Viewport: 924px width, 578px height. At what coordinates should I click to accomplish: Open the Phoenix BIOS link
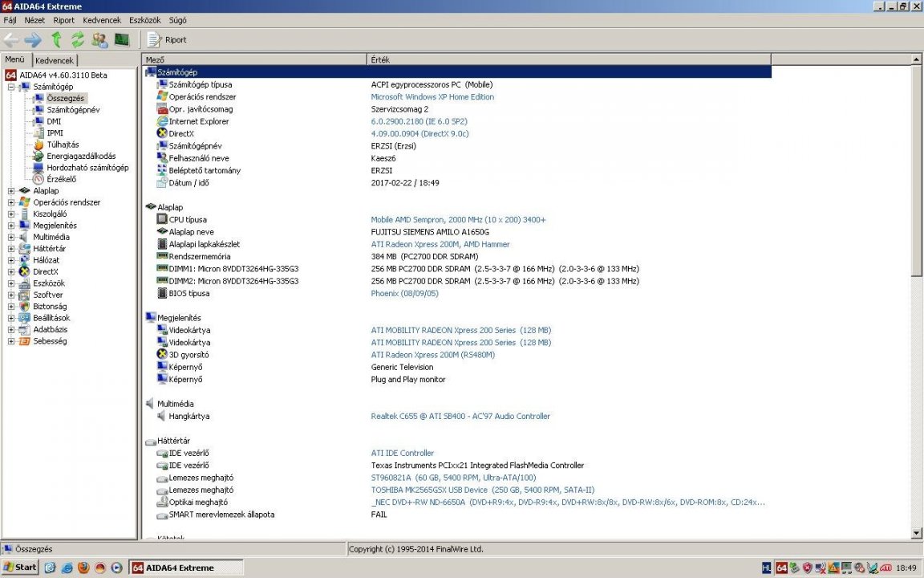[405, 293]
